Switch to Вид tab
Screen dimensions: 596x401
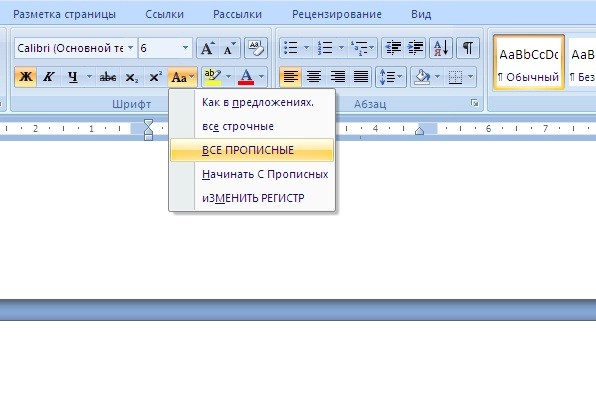coord(421,14)
